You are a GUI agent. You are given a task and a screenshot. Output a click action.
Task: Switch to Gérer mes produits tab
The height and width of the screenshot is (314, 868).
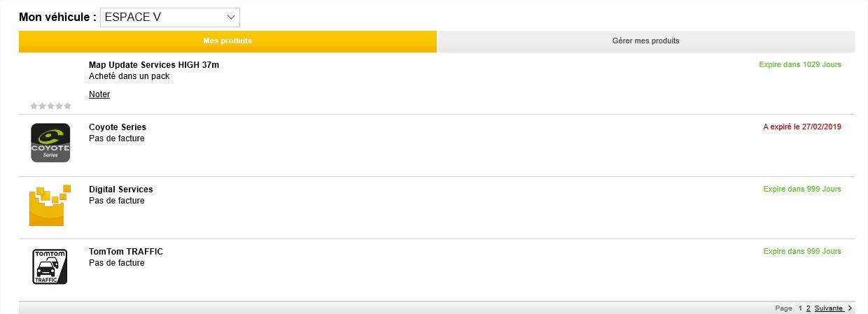pyautogui.click(x=645, y=41)
